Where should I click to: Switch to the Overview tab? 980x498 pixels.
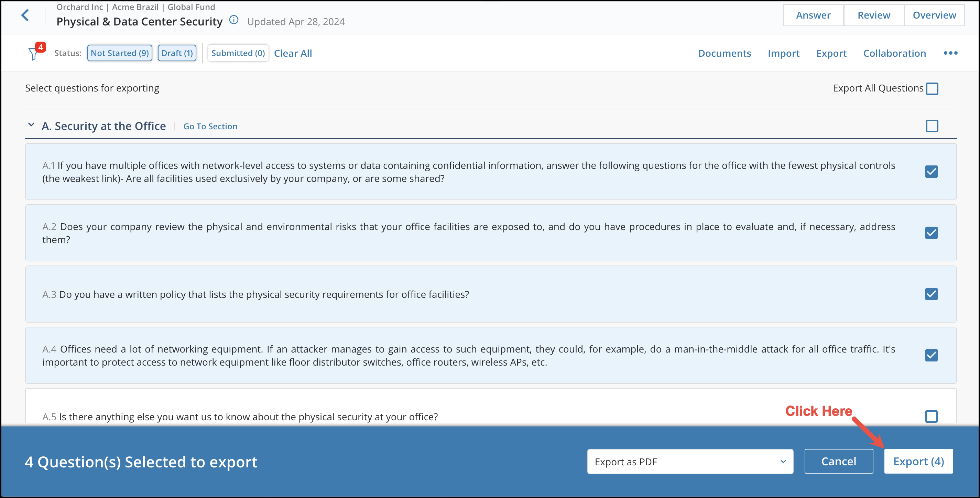tap(934, 15)
